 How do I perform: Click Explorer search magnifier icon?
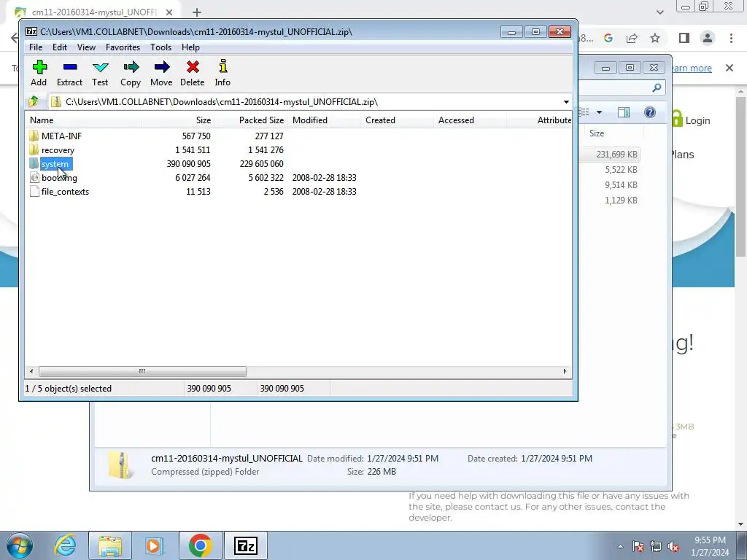point(657,87)
